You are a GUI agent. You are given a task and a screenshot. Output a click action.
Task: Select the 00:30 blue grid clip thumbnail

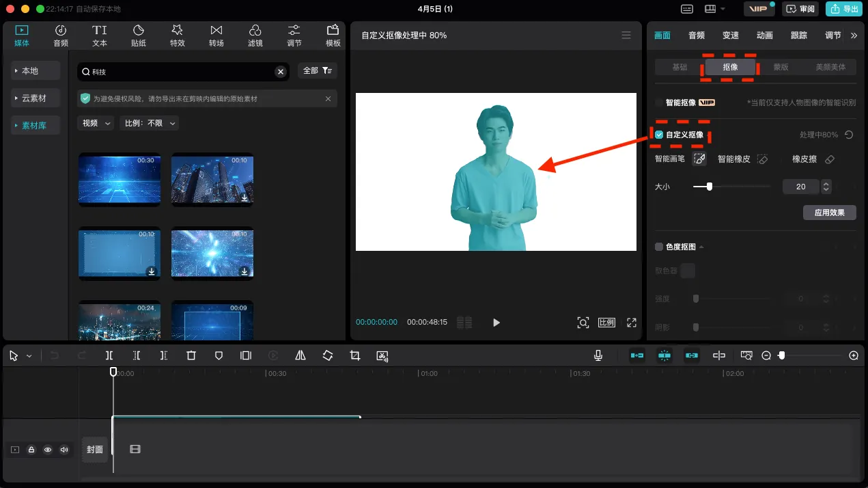click(x=120, y=180)
